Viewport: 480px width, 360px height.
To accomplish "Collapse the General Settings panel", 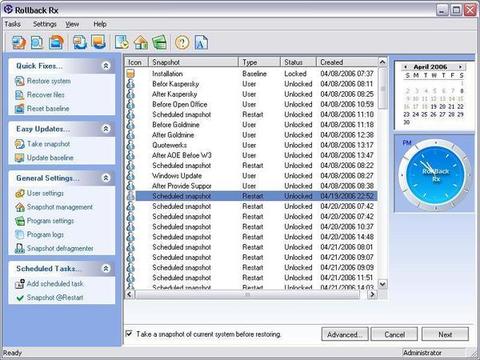I will coord(106,178).
